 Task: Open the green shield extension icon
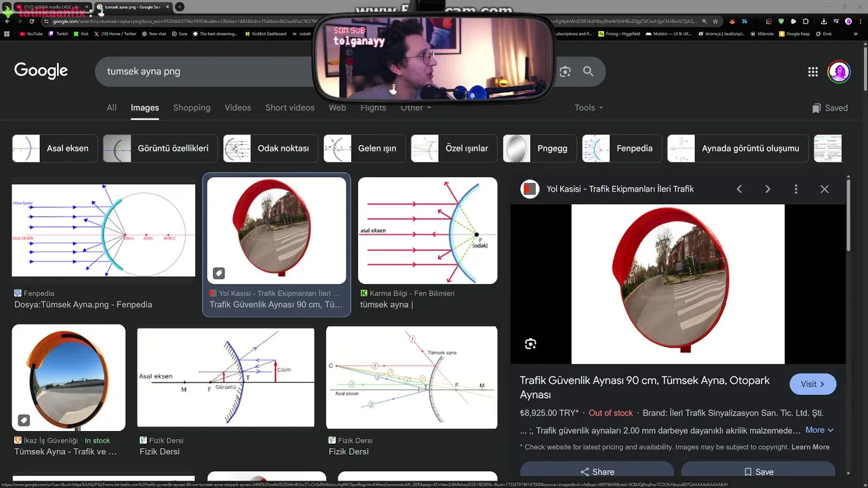coord(781,21)
